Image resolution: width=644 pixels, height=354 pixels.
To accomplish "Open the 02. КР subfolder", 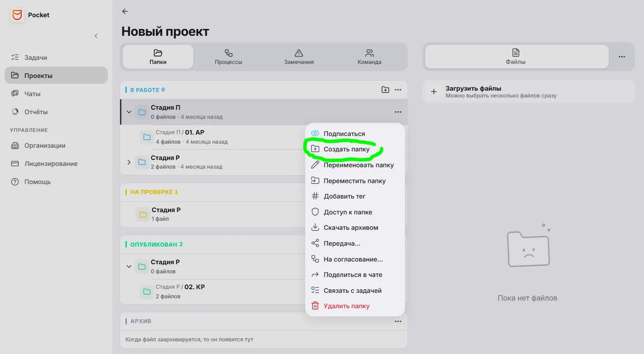I will coord(221,291).
